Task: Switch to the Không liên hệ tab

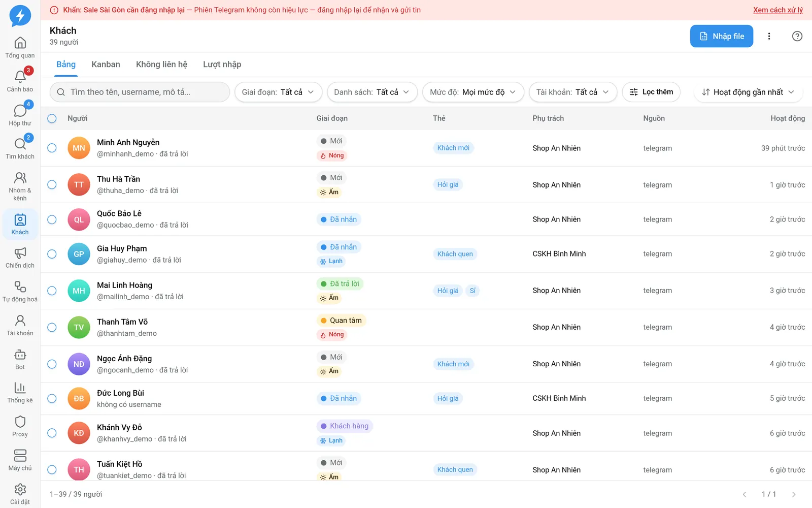Action: pos(161,65)
